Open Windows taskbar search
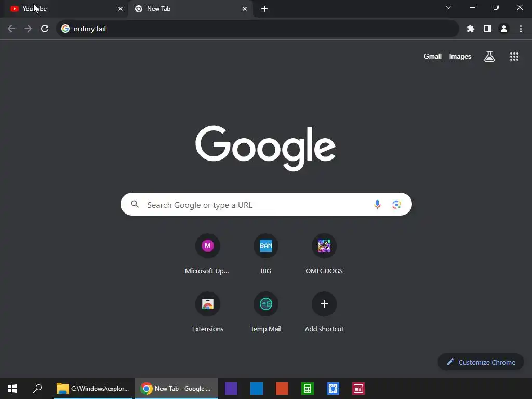The width and height of the screenshot is (532, 399). click(37, 389)
